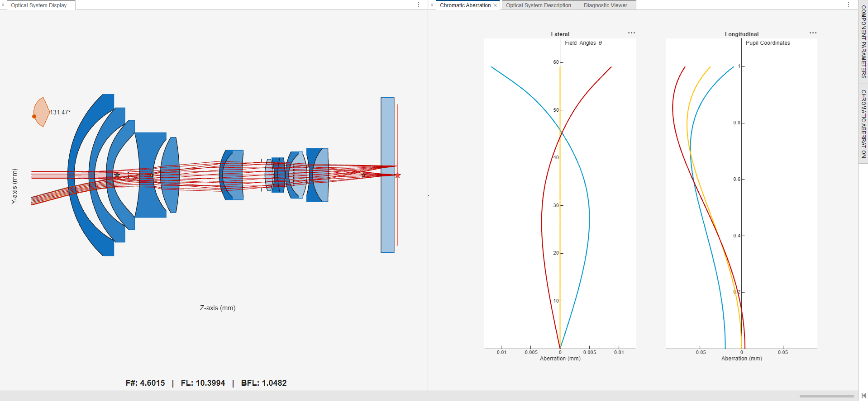This screenshot has width=868, height=402.
Task: Click the drag handle left of Optical System Display
Action: pyautogui.click(x=3, y=5)
